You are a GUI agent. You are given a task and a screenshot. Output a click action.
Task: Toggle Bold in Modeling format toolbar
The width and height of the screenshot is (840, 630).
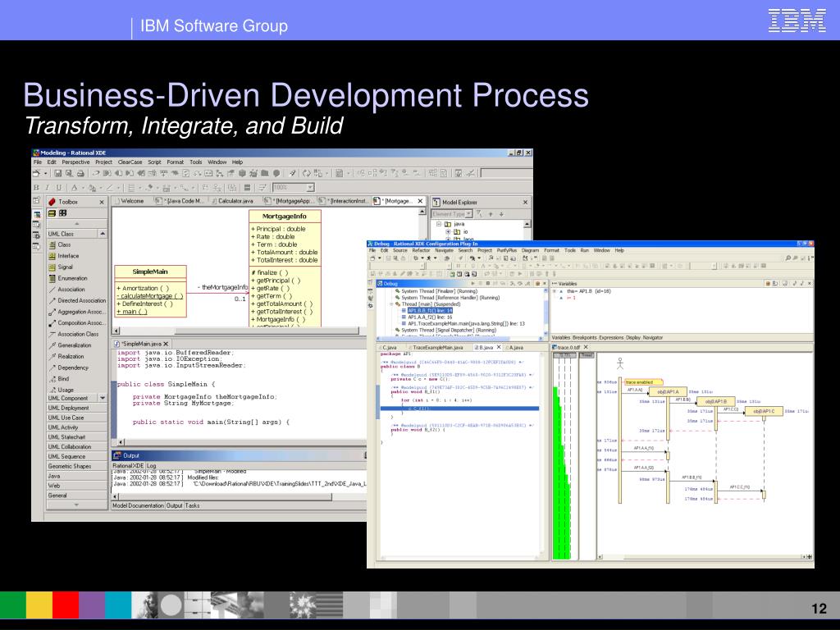(x=36, y=188)
